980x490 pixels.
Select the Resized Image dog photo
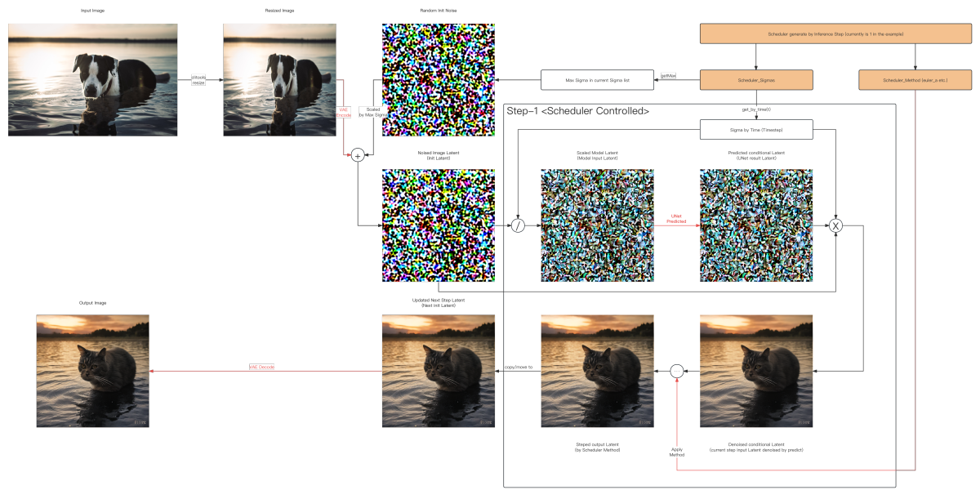279,79
